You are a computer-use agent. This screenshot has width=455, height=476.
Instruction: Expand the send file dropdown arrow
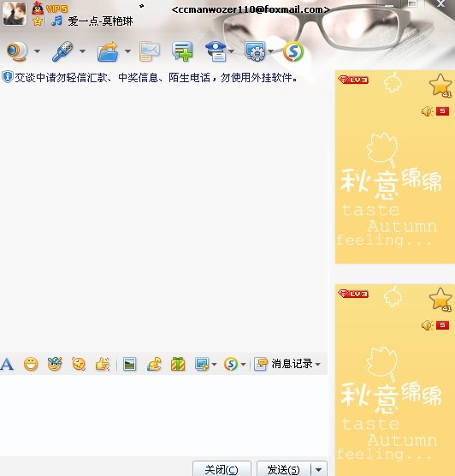coord(128,51)
